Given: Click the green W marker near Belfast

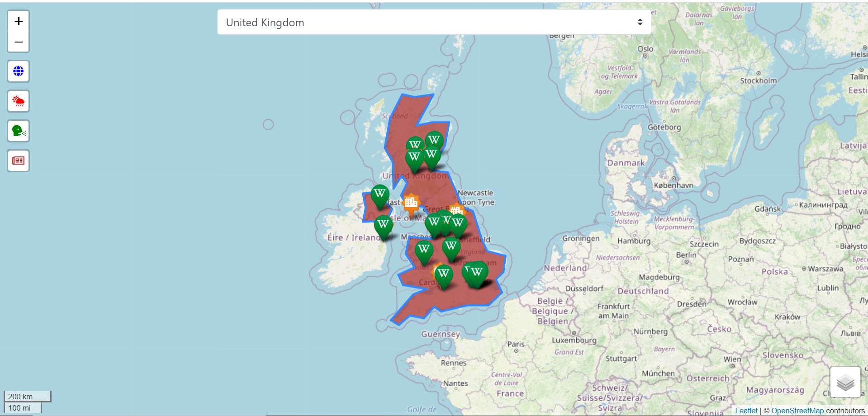Looking at the screenshot, I should (x=380, y=195).
